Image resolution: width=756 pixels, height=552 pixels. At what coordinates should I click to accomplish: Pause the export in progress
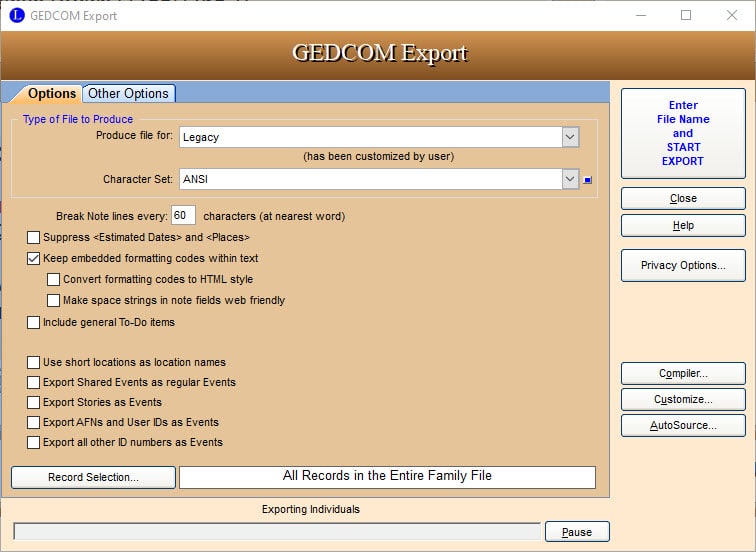(x=577, y=532)
